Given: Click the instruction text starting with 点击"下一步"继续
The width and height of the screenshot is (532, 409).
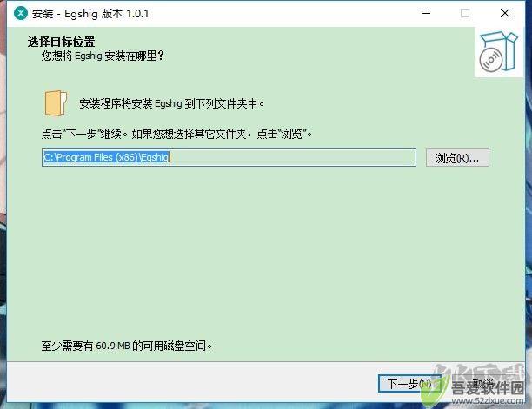Looking at the screenshot, I should pos(176,134).
